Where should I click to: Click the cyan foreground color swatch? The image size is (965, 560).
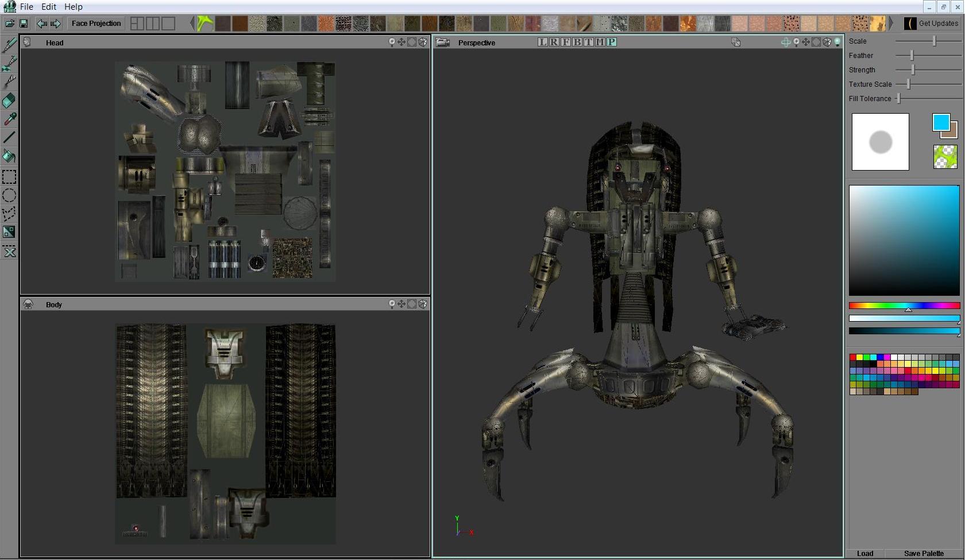coord(940,122)
